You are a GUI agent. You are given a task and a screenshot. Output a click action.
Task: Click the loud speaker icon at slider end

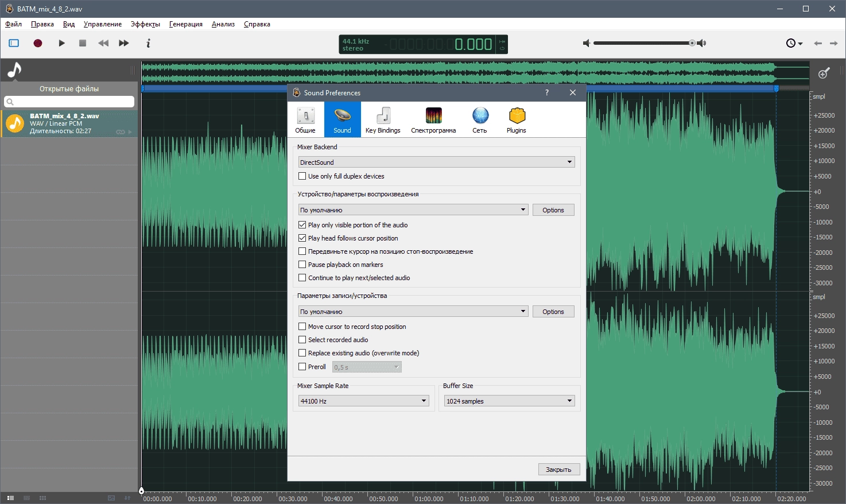701,43
